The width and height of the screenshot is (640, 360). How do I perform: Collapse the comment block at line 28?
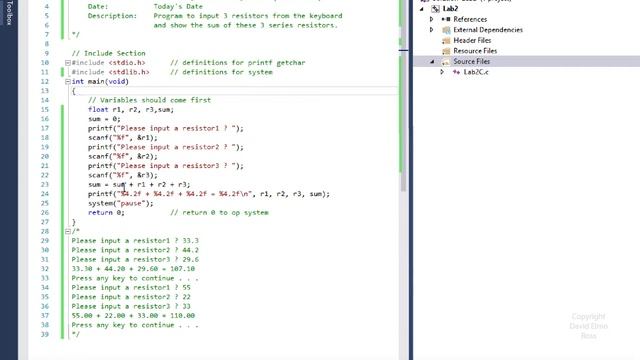pos(68,231)
